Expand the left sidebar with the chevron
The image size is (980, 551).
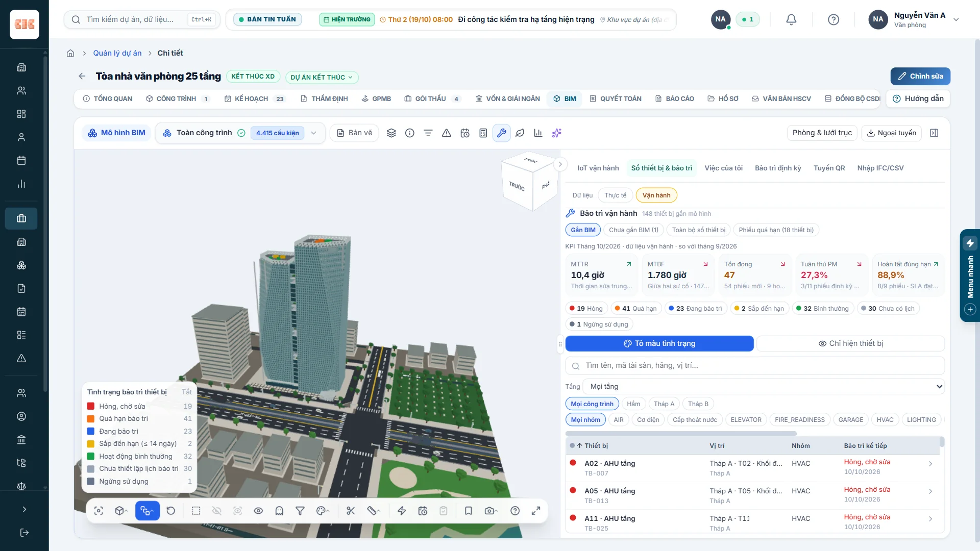point(24,509)
